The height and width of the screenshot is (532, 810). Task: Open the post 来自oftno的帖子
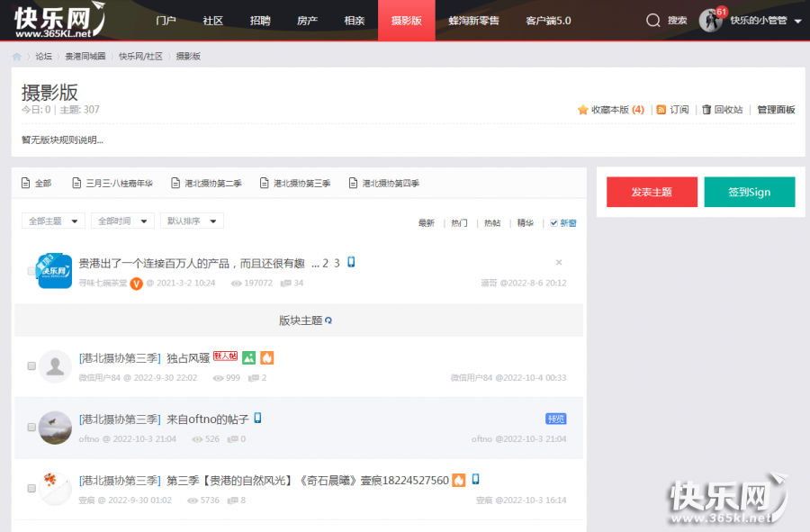tap(208, 419)
